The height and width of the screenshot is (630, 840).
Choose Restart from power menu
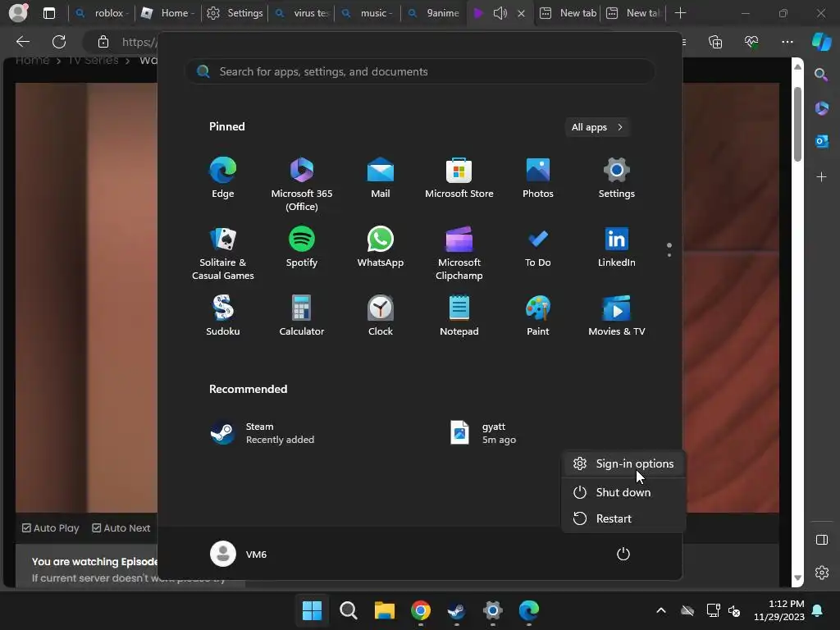coord(623,518)
